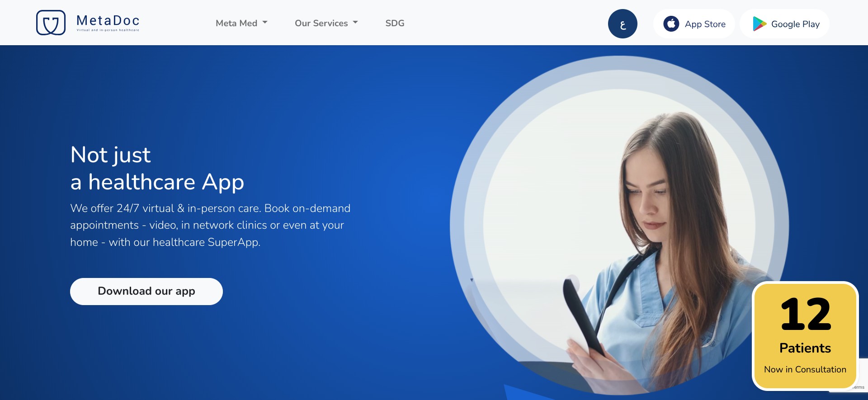Viewport: 868px width, 400px height.
Task: Click the reCAPTCHA Terms link at the edge
Action: click(x=859, y=387)
